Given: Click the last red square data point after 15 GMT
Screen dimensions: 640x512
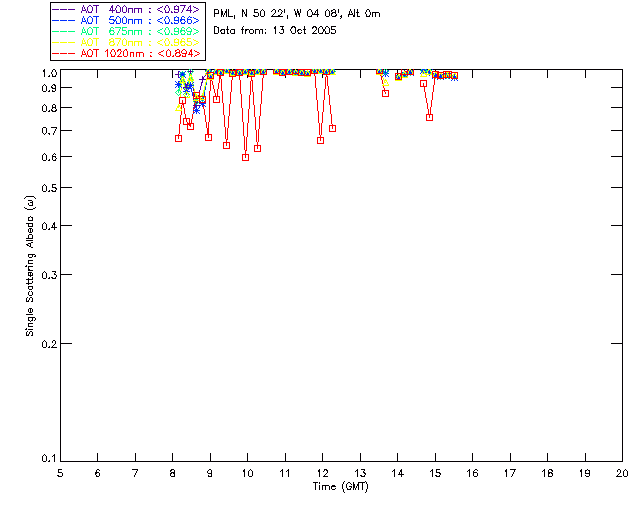Looking at the screenshot, I should point(454,76).
